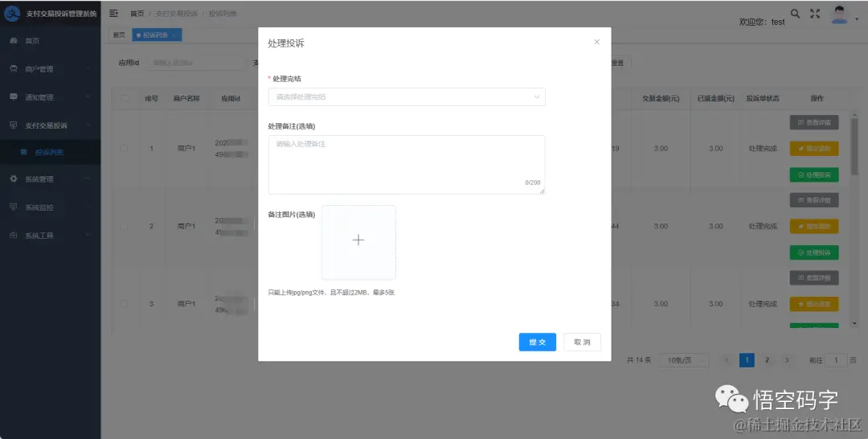The width and height of the screenshot is (868, 439).
Task: Click yellow 提交退款 button in row 1
Action: [x=813, y=149]
